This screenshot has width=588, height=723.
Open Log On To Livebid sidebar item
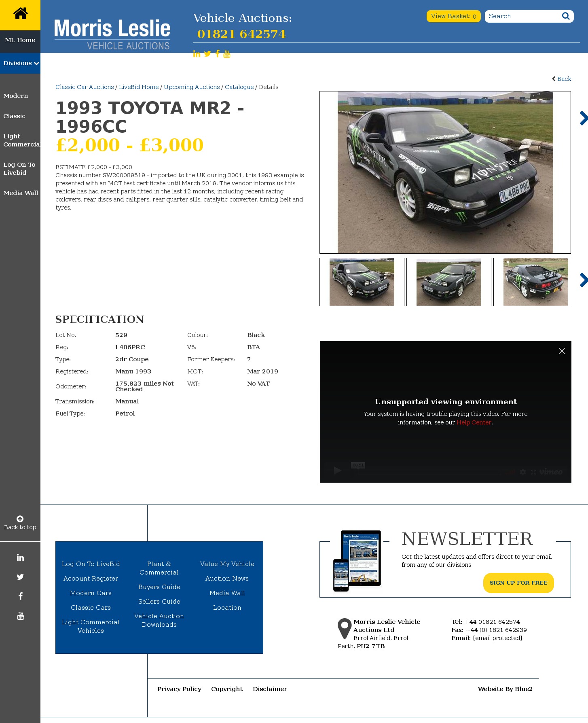coord(19,169)
